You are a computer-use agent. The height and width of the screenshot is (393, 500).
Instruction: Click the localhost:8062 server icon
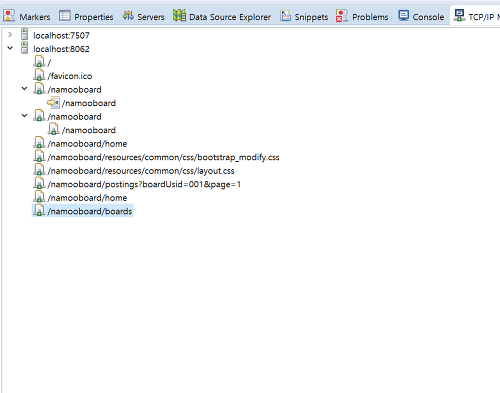click(x=24, y=48)
